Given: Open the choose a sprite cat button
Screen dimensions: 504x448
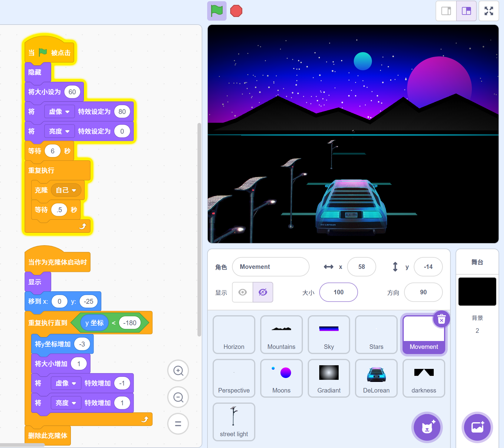Looking at the screenshot, I should click(427, 427).
